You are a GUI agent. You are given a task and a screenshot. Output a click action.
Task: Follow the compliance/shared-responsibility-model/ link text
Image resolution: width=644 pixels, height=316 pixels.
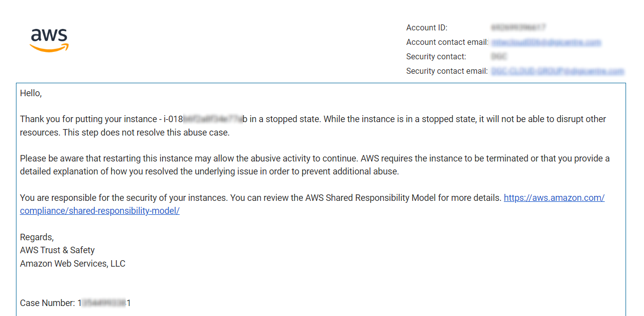[x=99, y=211]
